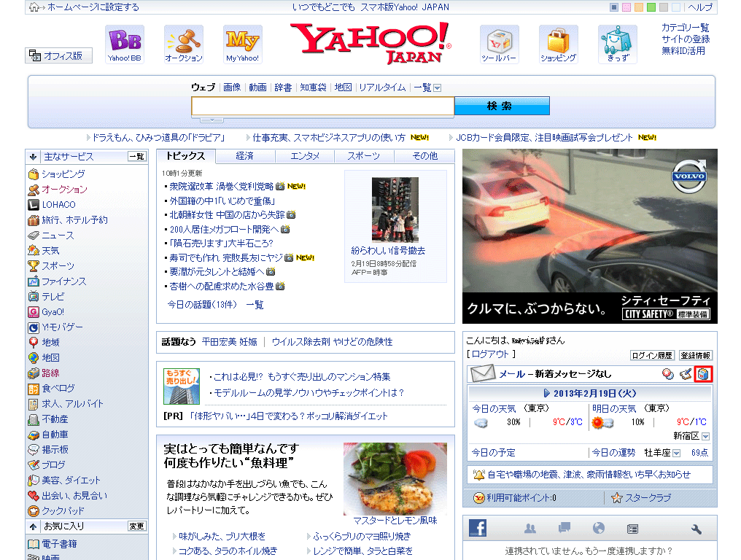Click the スポーツ trophy sidebar icon
This screenshot has height=560, width=741.
pos(33,266)
